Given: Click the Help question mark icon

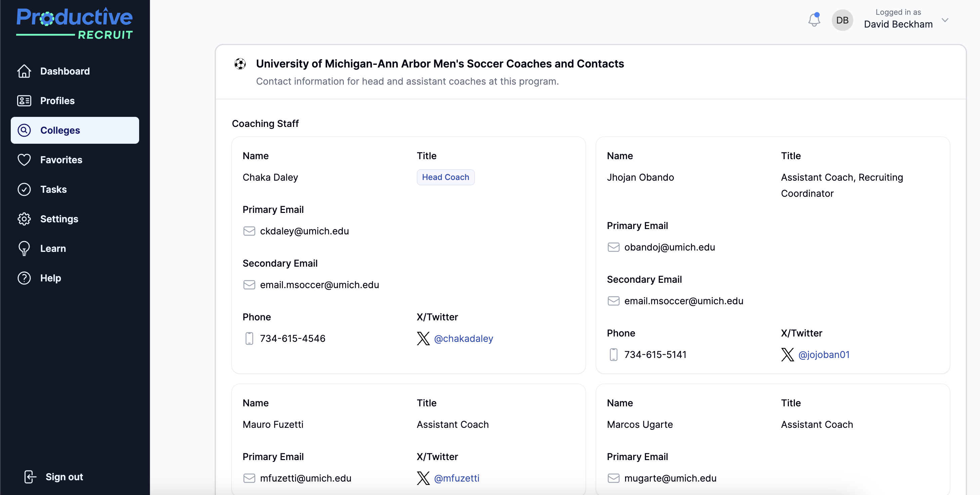Looking at the screenshot, I should click(24, 278).
